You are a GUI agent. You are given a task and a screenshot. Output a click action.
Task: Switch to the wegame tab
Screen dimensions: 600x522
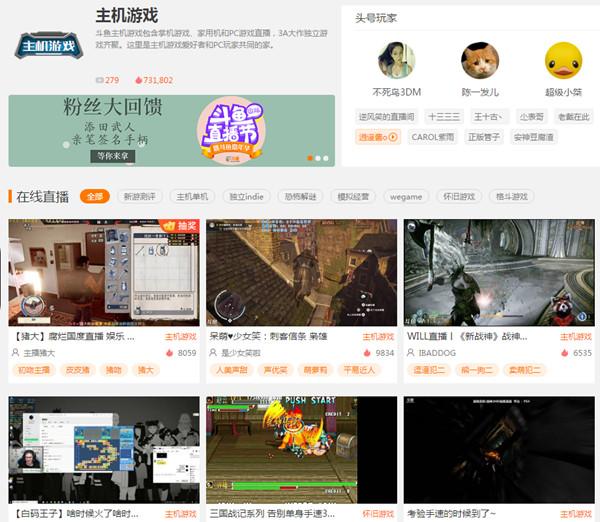click(406, 196)
